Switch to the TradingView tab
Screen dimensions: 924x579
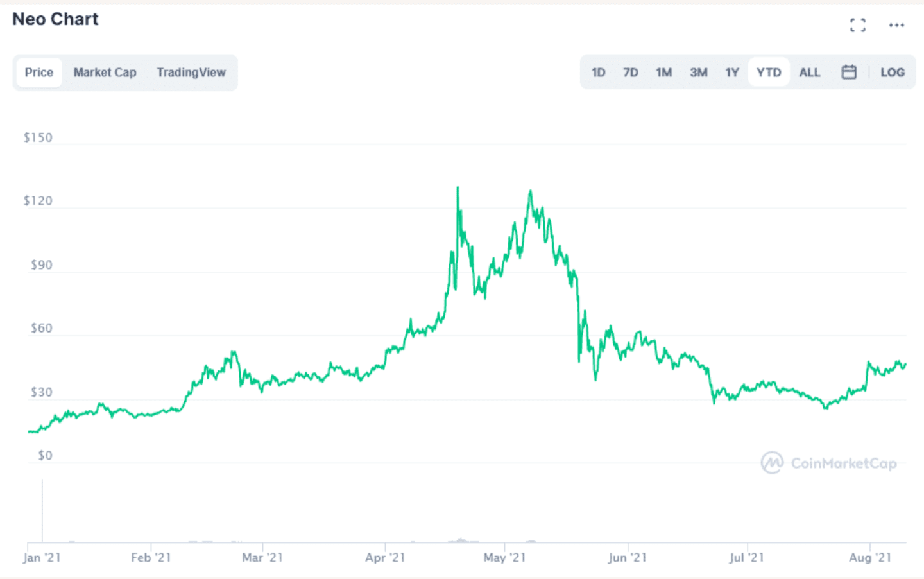(x=191, y=73)
